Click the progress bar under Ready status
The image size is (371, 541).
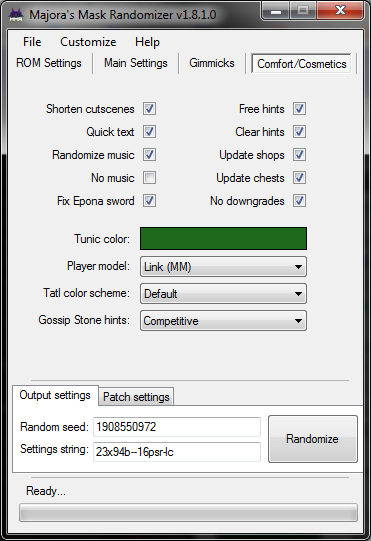click(188, 512)
